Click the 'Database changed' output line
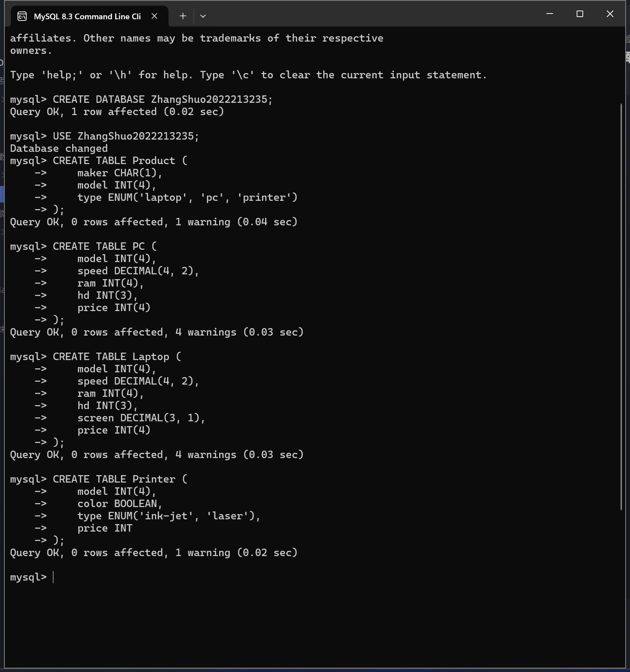Viewport: 630px width, 672px height. [x=59, y=148]
